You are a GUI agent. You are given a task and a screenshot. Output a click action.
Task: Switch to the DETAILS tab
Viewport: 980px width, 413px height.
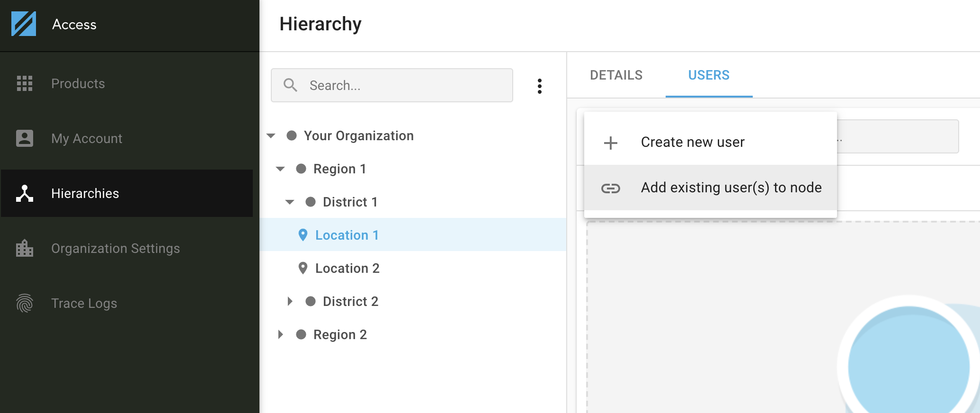pyautogui.click(x=616, y=75)
